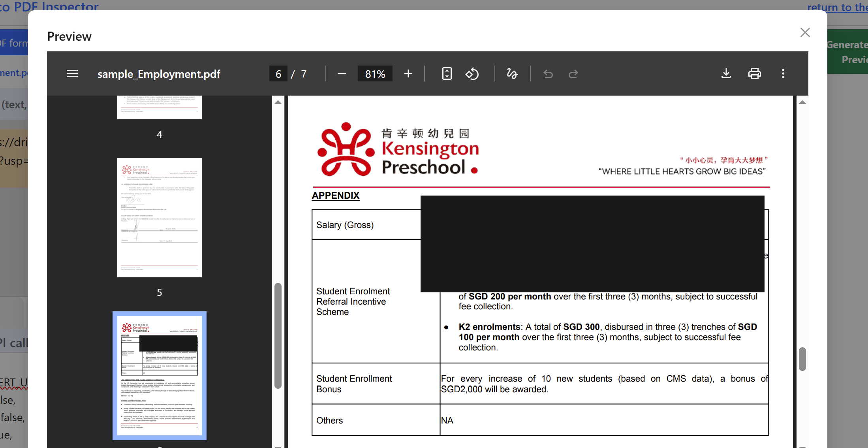Toggle the sidebar hamburger menu
The image size is (868, 448).
72,74
